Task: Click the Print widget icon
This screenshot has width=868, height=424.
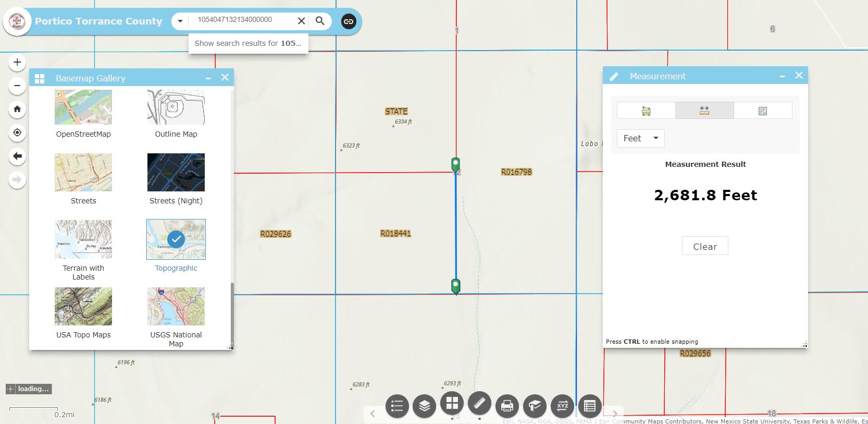Action: 507,405
